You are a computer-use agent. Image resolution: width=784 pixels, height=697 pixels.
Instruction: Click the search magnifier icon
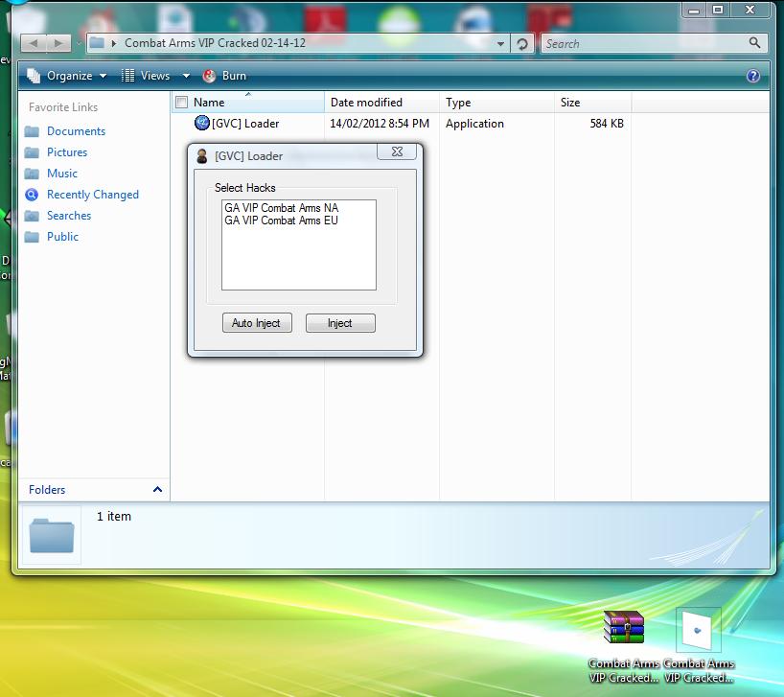pyautogui.click(x=754, y=43)
